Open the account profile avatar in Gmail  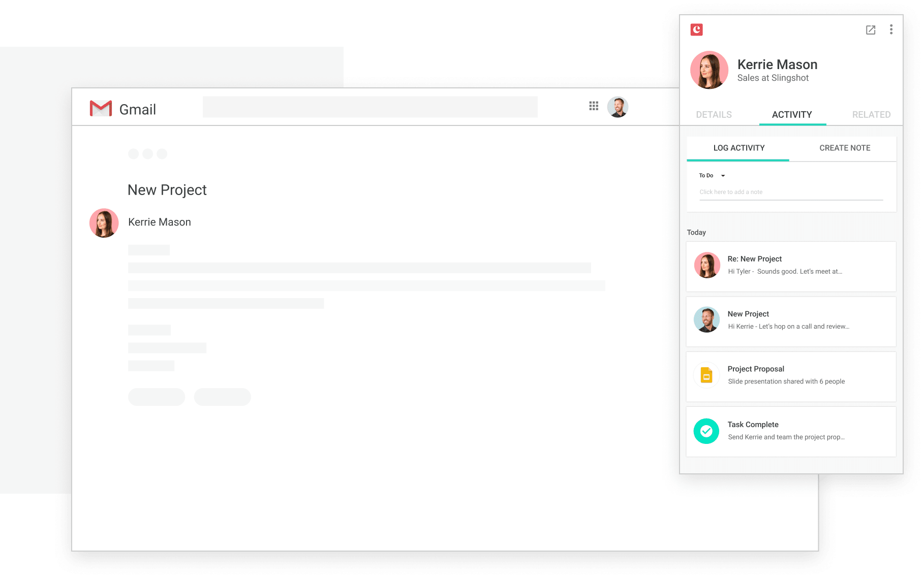618,107
